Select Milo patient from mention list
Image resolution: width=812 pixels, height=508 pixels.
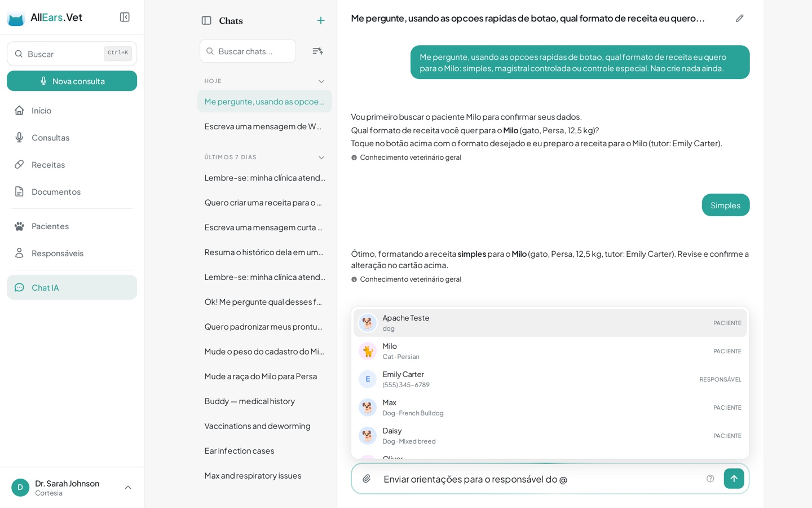(550, 351)
